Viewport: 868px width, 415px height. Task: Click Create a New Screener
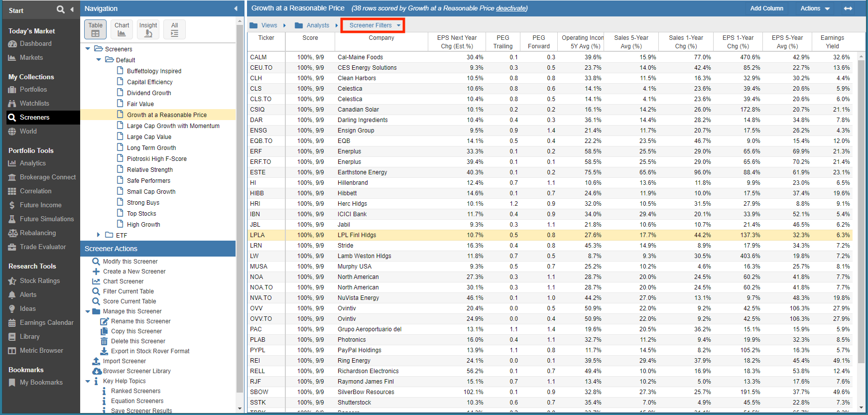click(x=129, y=272)
